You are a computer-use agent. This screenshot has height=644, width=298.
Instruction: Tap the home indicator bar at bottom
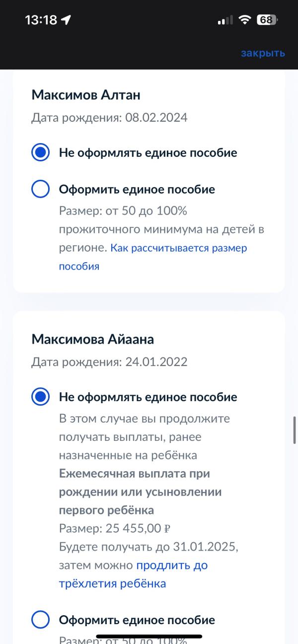tap(149, 636)
